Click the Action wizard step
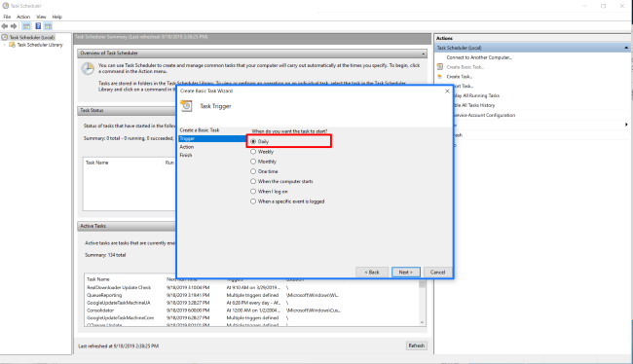The width and height of the screenshot is (633, 364). tap(187, 147)
